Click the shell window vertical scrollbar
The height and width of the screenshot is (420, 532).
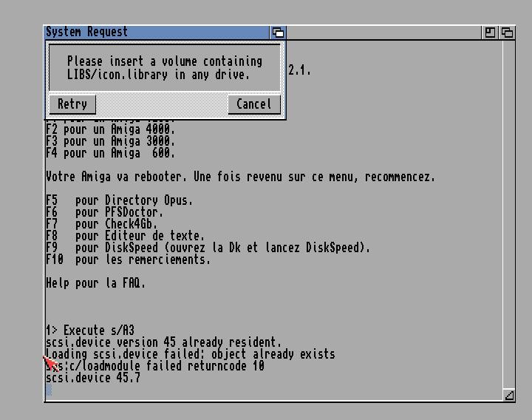[x=509, y=214]
